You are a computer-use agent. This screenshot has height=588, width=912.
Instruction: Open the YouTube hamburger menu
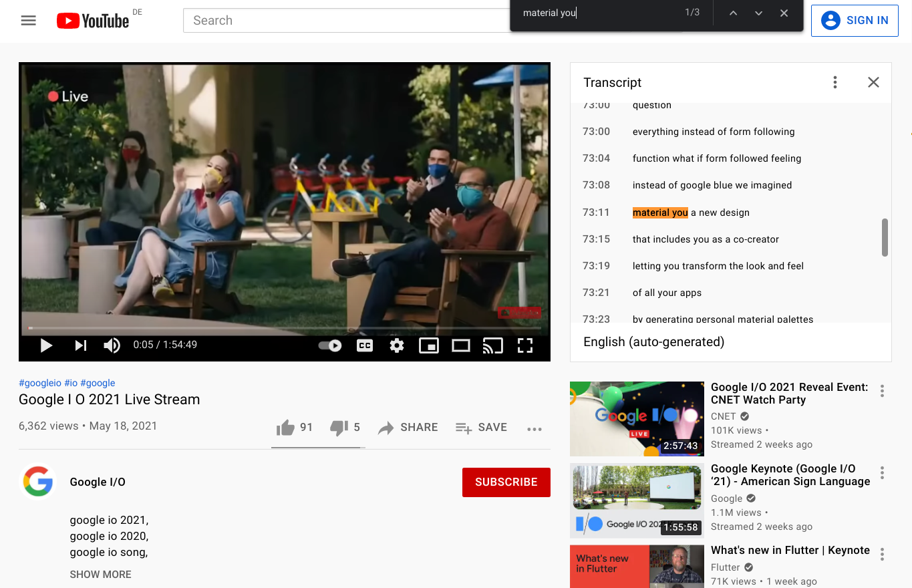(x=28, y=20)
